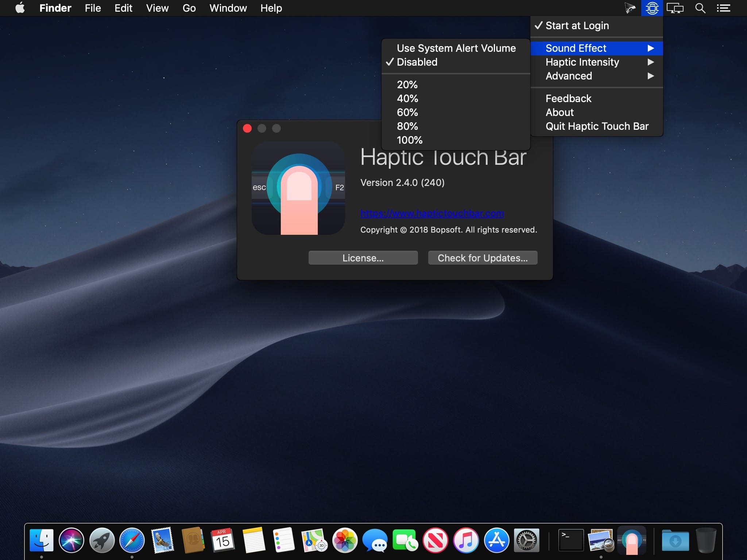Screen dimensions: 747x560
Task: Set sound effect volume to 60%
Action: [407, 112]
